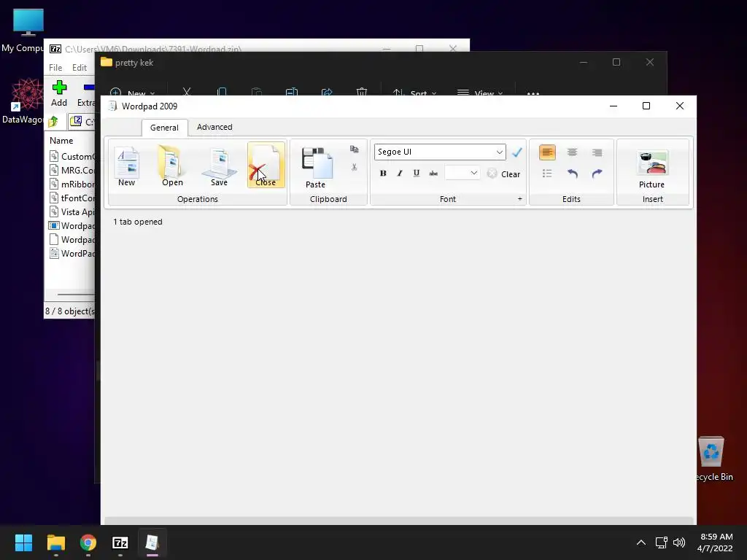Toggle Bold formatting
The image size is (747, 560).
click(383, 174)
